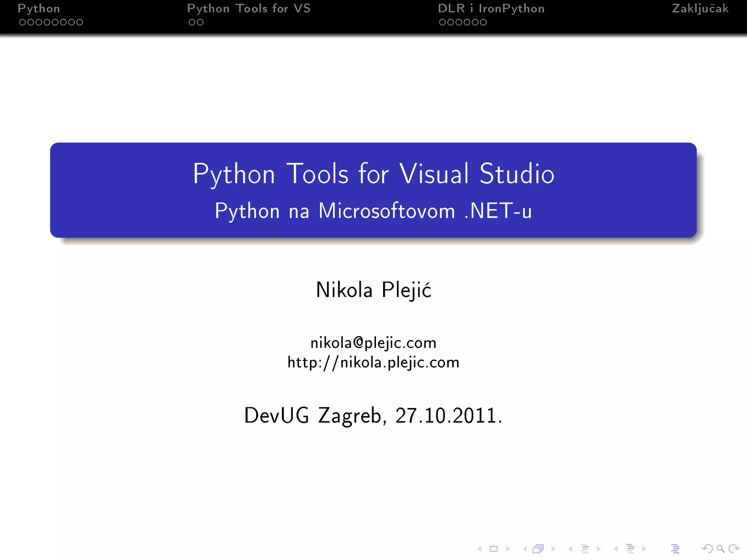Screen dimensions: 747x560
Task: Select first slide circle under Python
Action: tap(22, 22)
